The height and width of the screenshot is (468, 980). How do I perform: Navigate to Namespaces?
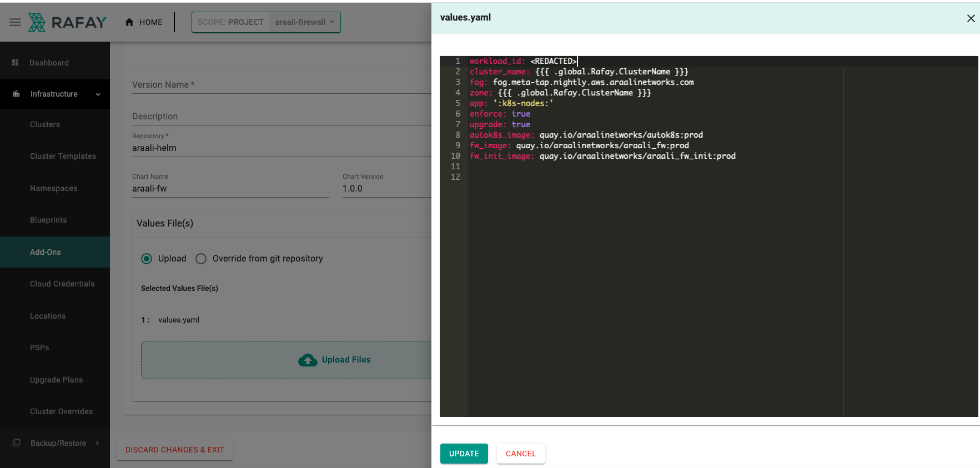pos(54,188)
